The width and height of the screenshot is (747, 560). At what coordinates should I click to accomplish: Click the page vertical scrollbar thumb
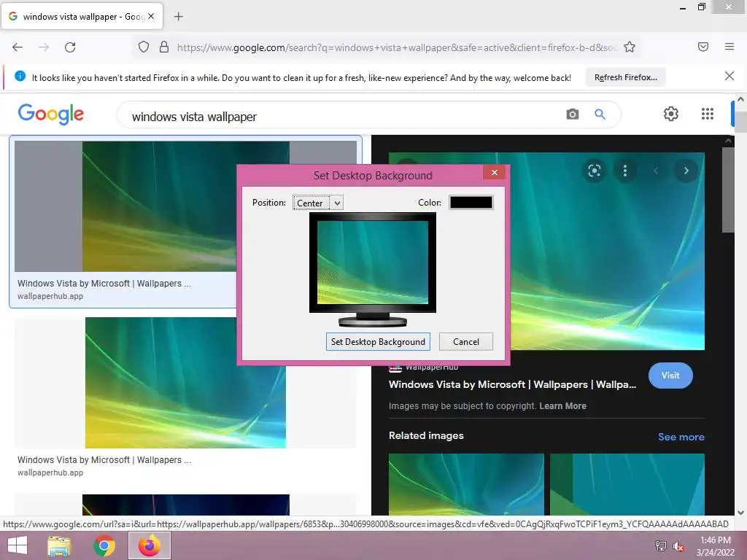tap(740, 122)
